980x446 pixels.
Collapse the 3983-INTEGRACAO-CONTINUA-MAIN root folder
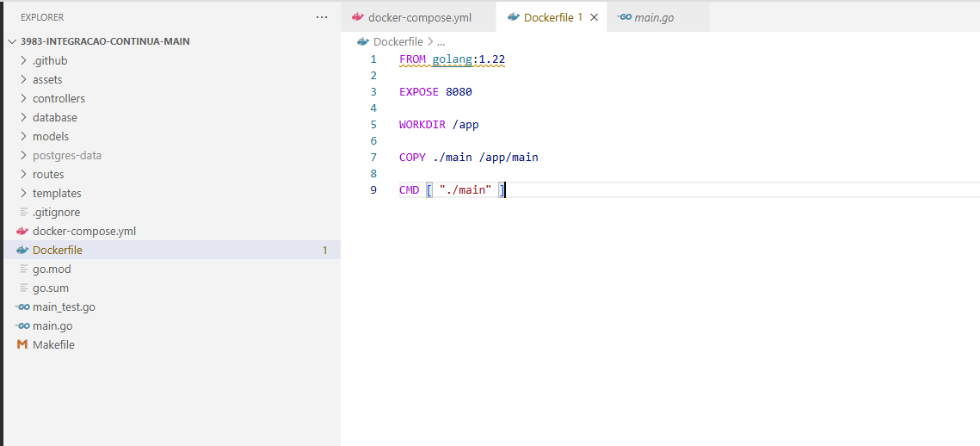coord(13,42)
